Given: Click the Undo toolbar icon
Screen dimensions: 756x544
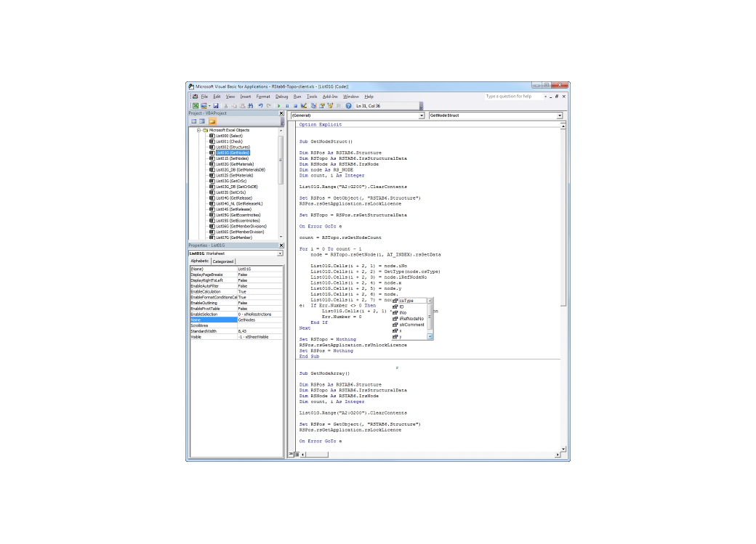Looking at the screenshot, I should 260,105.
